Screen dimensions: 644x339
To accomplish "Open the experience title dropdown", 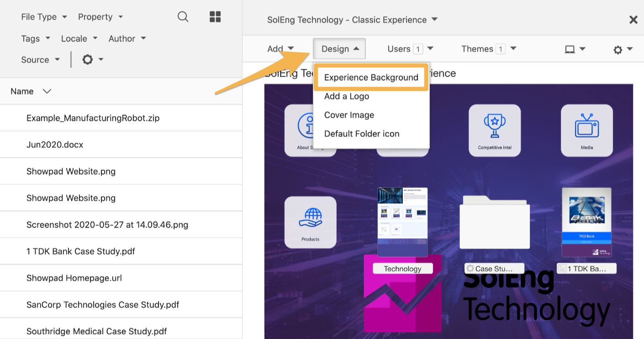I will (x=353, y=20).
